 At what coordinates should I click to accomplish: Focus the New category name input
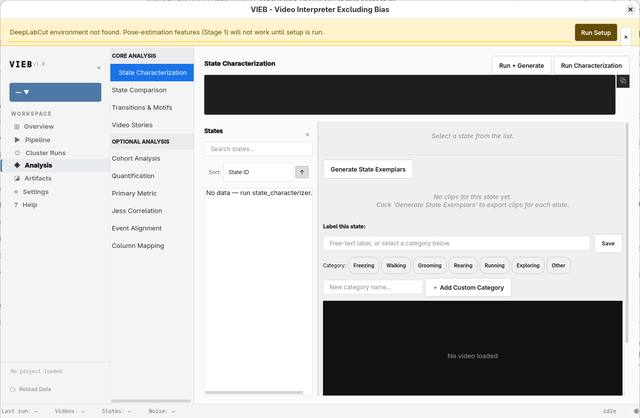click(x=373, y=287)
